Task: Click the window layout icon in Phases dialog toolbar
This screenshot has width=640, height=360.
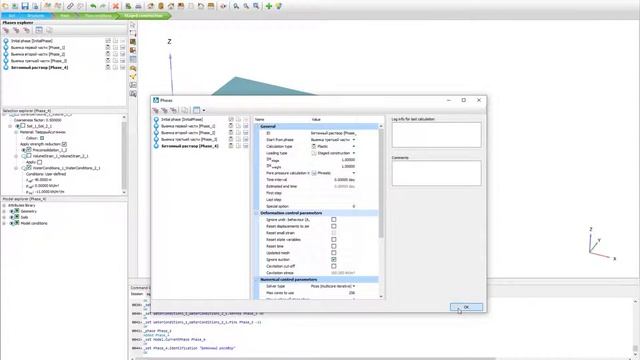Action: coord(196,110)
